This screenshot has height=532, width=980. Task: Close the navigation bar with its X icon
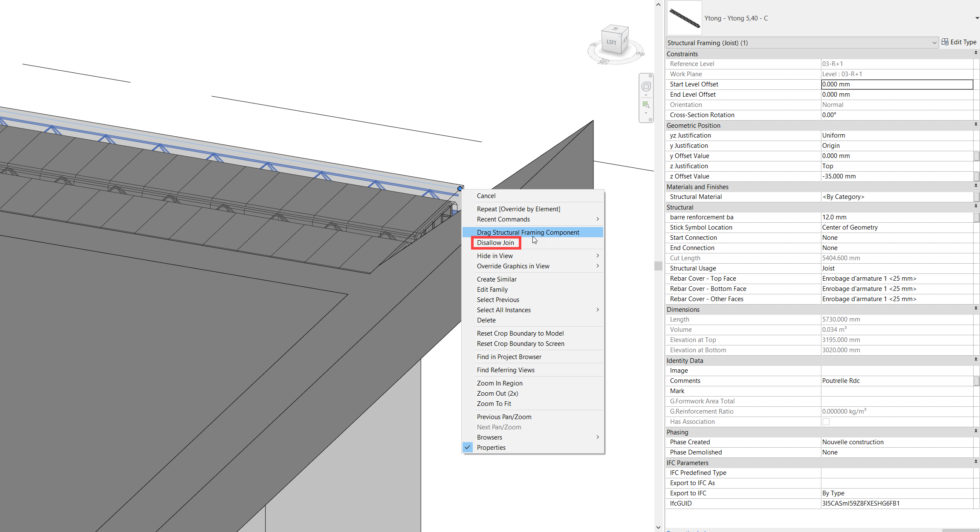(650, 76)
